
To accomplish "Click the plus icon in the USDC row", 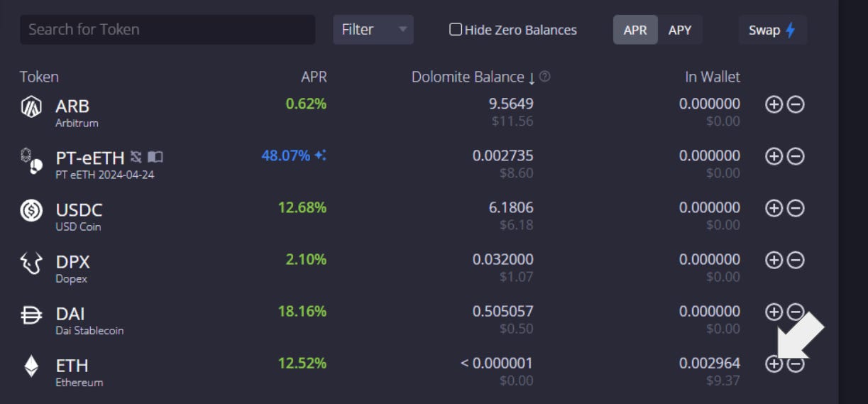I will 774,208.
